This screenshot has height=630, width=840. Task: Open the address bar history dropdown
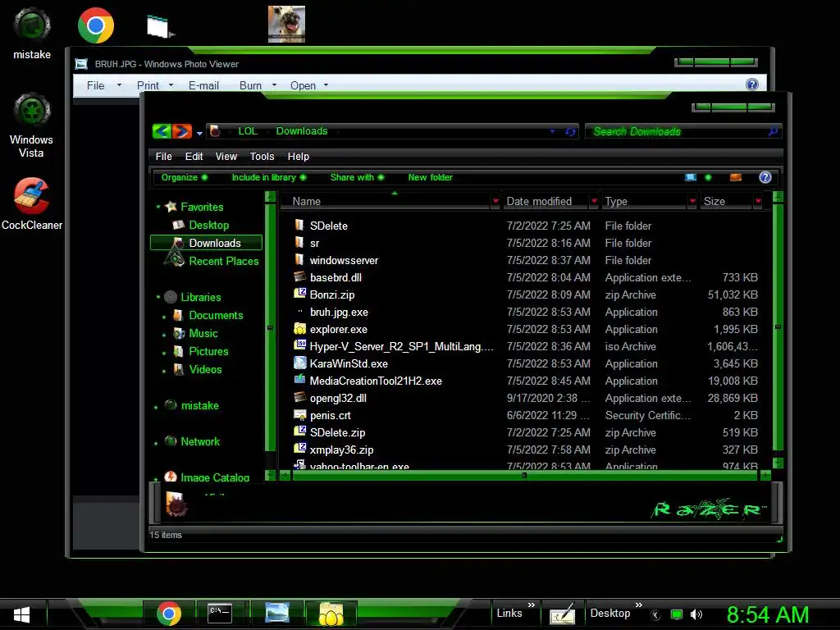(552, 131)
